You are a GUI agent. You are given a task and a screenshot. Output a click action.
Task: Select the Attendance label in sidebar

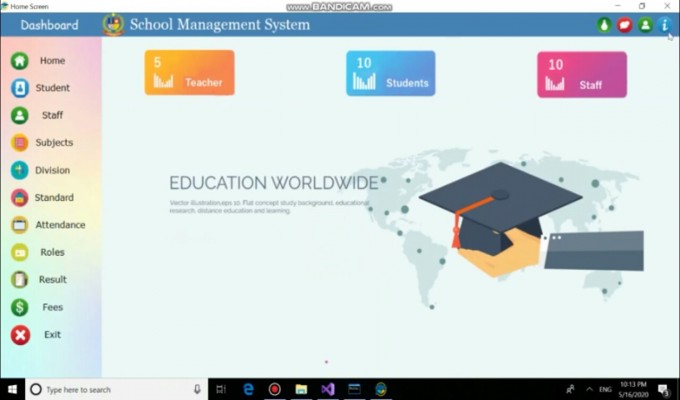tap(60, 225)
